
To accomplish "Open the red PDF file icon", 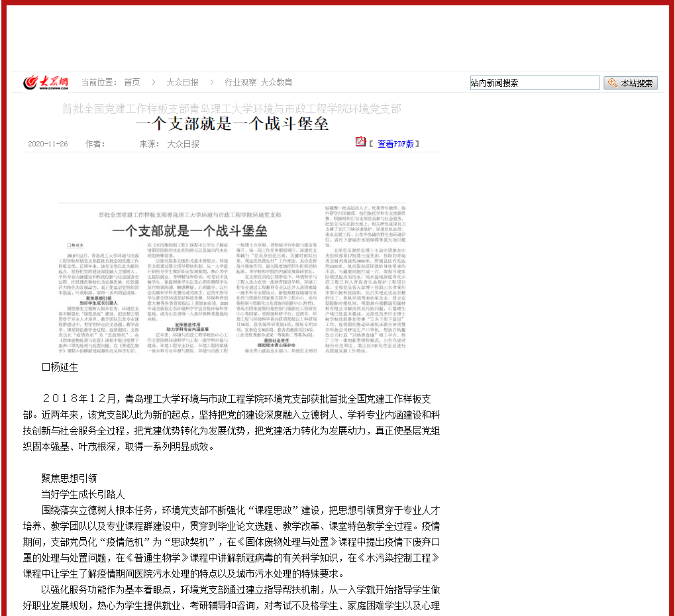I will click(x=360, y=142).
